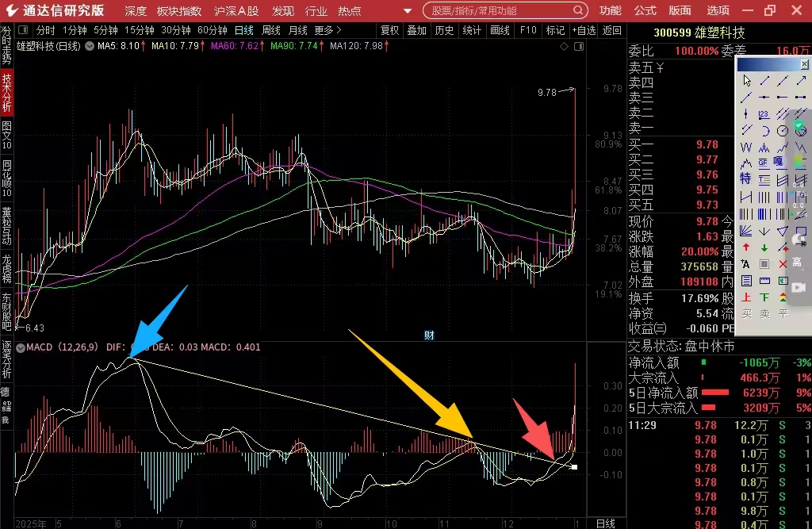Click the 日线 label at chart bottom right

coord(605,523)
